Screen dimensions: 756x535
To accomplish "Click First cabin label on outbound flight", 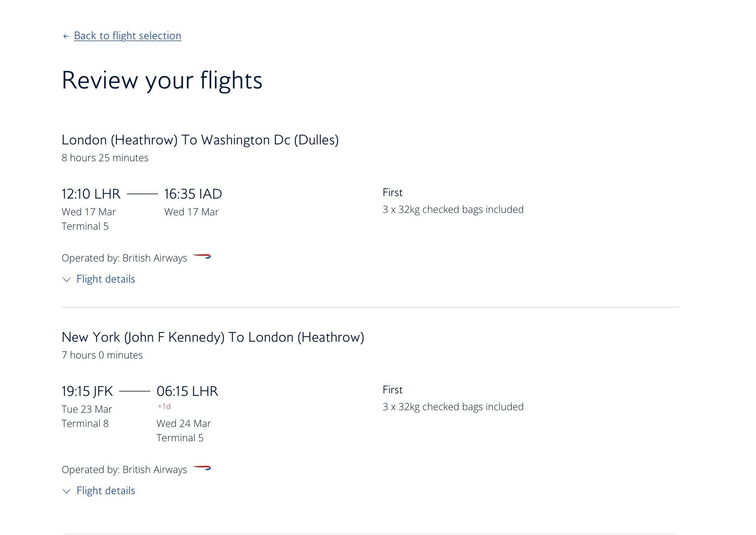I will (392, 192).
